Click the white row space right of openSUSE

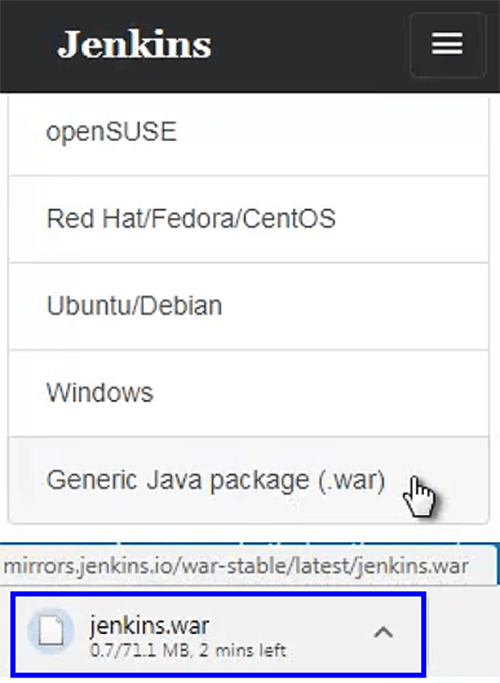(331, 132)
